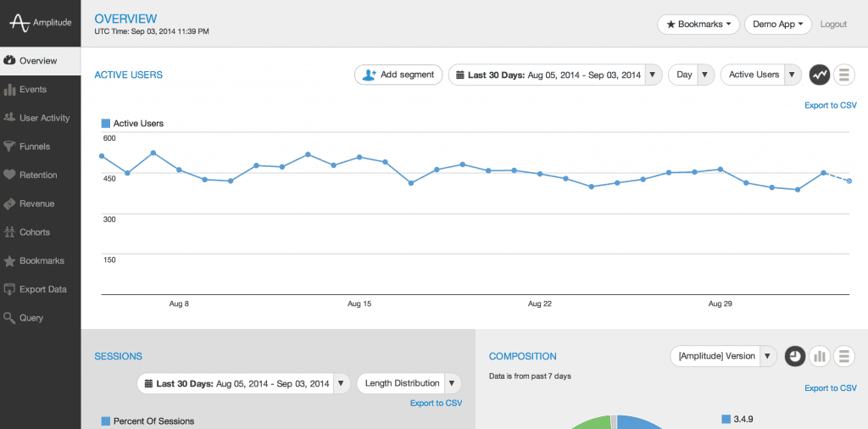This screenshot has width=868, height=429.
Task: Open the Length Distribution dropdown
Action: pos(409,383)
